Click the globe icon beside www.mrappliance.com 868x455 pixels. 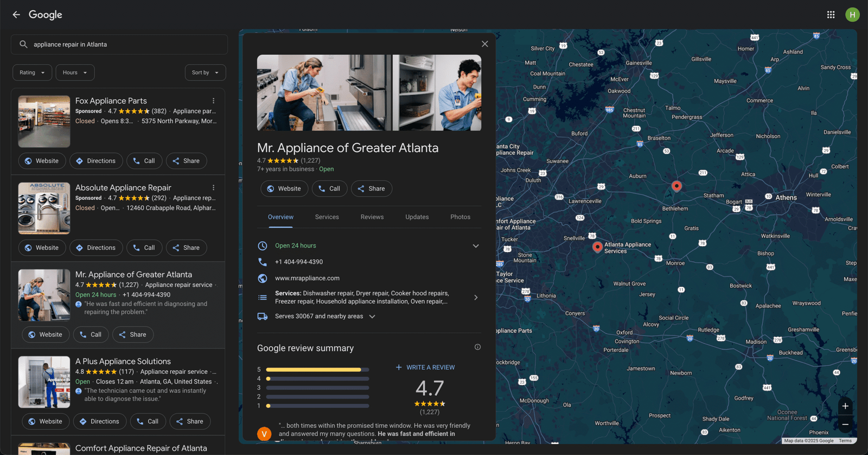[x=263, y=279]
